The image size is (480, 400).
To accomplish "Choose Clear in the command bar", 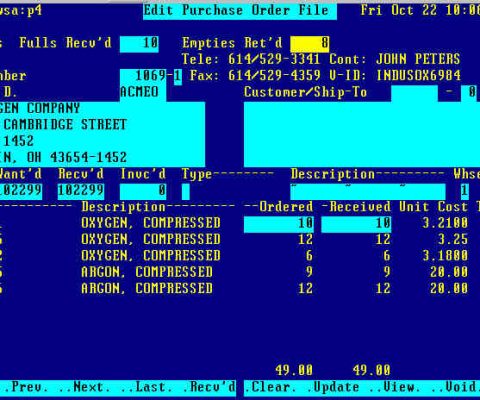I will (270, 387).
